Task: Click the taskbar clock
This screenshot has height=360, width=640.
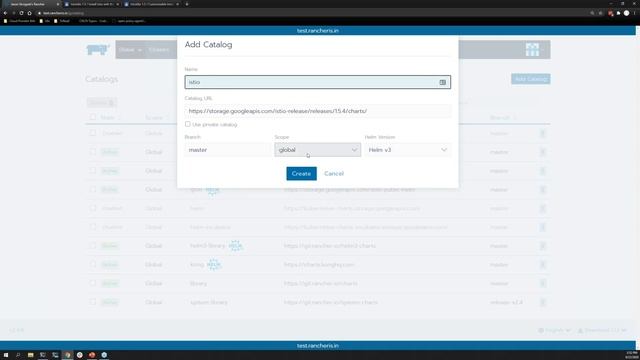Action: pos(631,355)
